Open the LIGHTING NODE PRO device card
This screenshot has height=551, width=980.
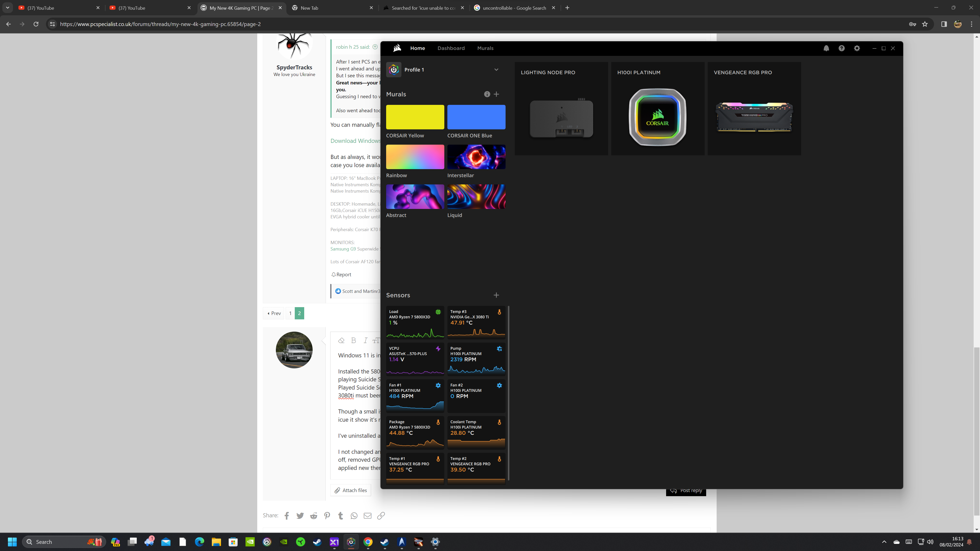[x=561, y=109]
